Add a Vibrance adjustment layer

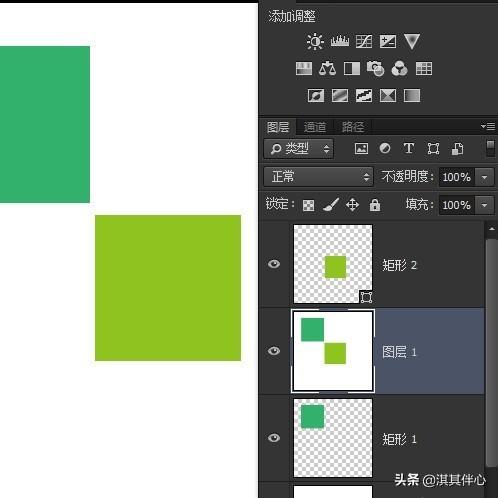tap(412, 42)
